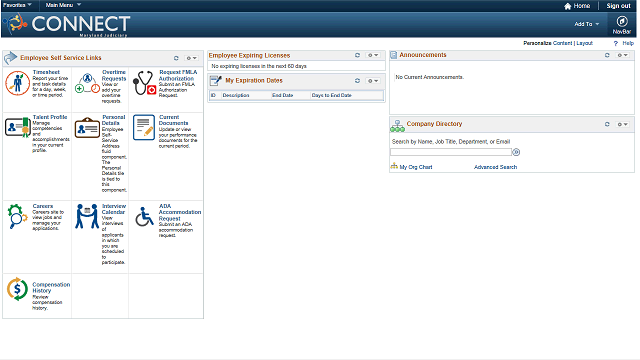Open the Talent Profile link

pyautogui.click(x=50, y=117)
